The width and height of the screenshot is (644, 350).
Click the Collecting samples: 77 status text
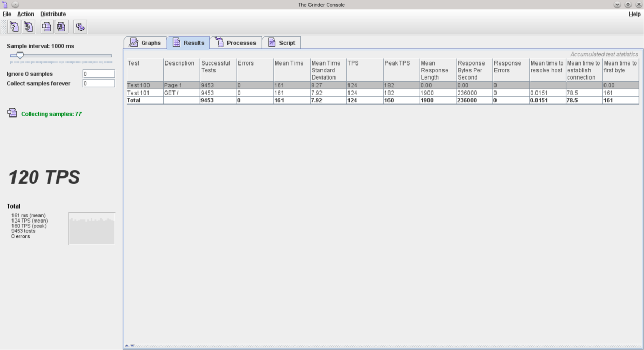point(51,114)
